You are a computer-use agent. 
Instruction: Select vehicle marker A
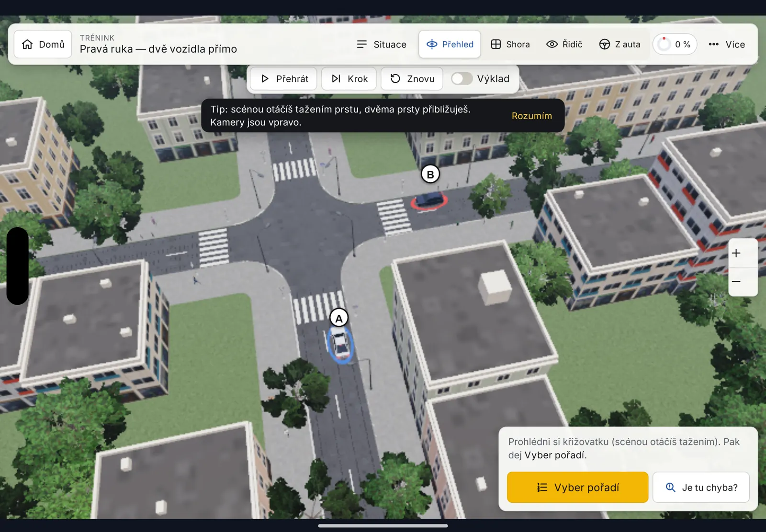point(339,318)
